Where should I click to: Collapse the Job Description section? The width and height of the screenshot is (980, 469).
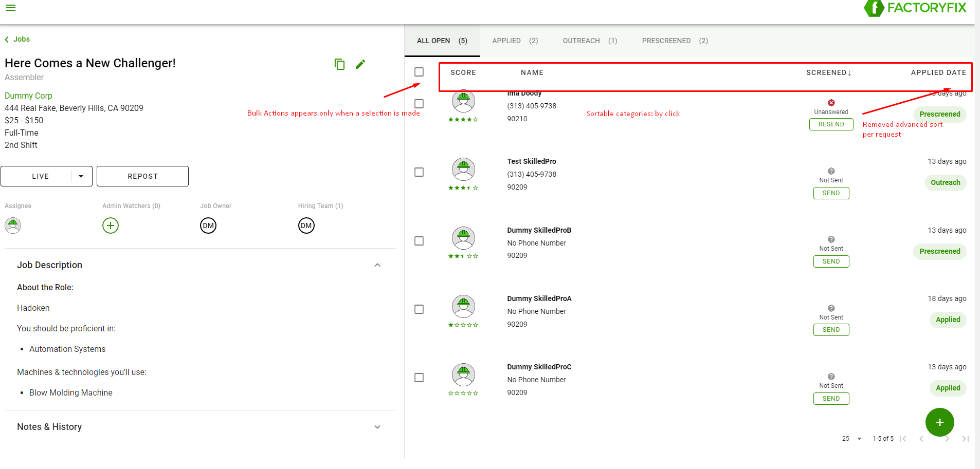(x=377, y=265)
